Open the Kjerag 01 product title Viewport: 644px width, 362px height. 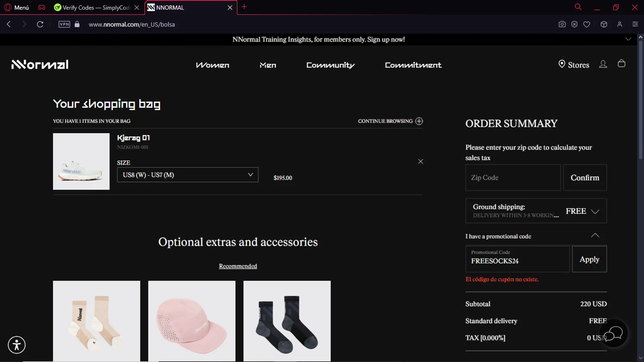134,138
